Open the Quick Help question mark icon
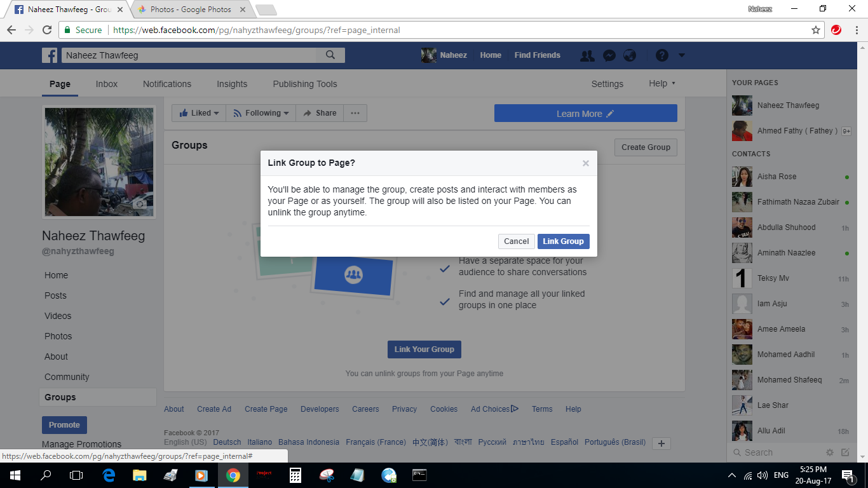The image size is (868, 488). (x=662, y=55)
